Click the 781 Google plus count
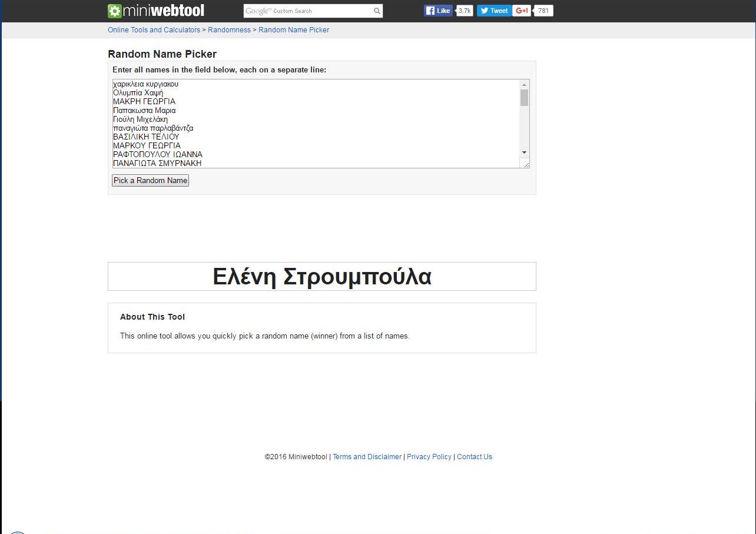This screenshot has width=756, height=534. pyautogui.click(x=543, y=11)
